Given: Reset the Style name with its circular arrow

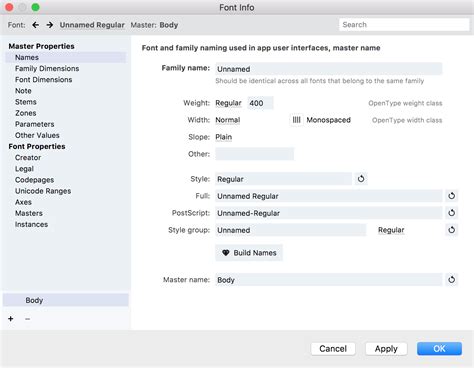Looking at the screenshot, I should tap(361, 179).
